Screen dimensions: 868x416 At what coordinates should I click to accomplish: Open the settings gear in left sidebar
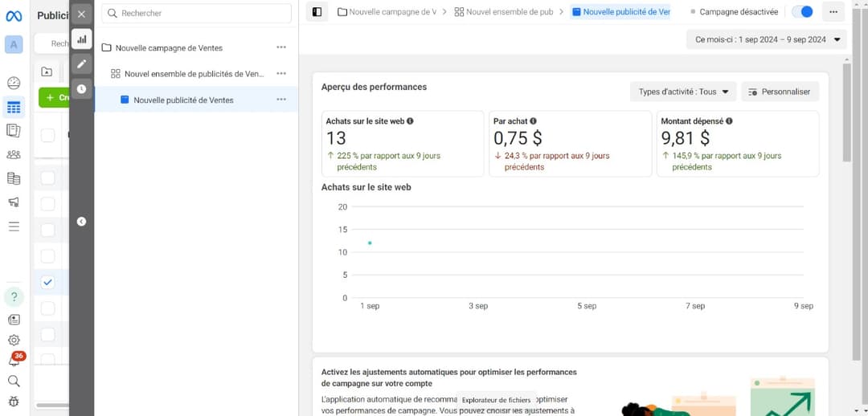click(x=14, y=340)
